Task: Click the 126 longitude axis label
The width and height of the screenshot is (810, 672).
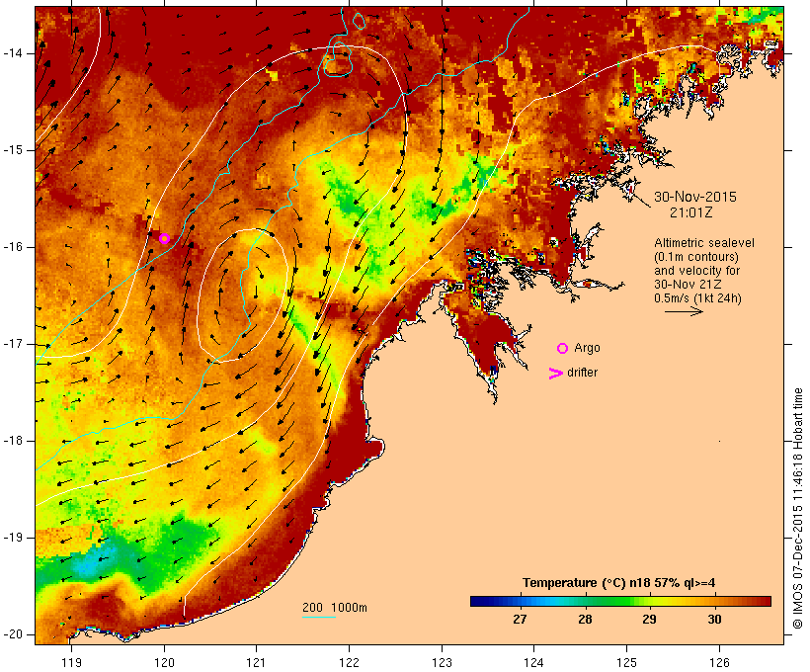Action: pos(719,662)
